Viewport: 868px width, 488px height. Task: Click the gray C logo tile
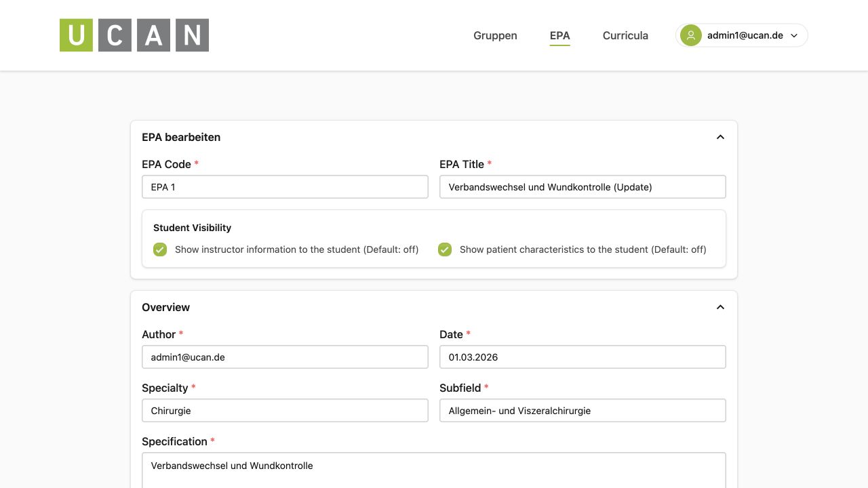point(115,35)
